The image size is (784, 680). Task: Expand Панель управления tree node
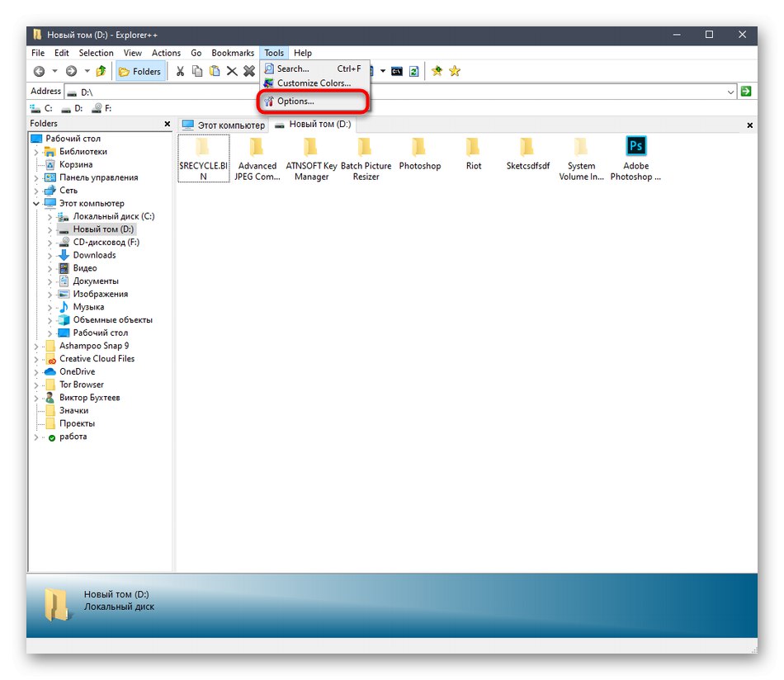click(36, 177)
